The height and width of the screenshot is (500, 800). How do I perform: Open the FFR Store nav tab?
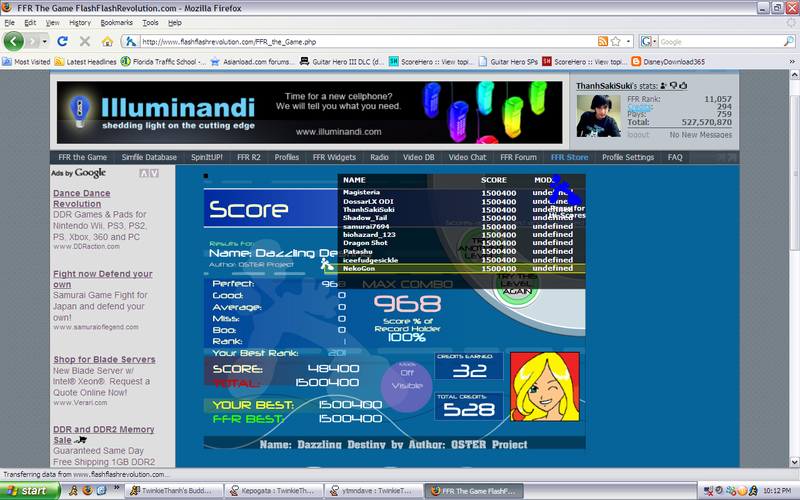(571, 157)
